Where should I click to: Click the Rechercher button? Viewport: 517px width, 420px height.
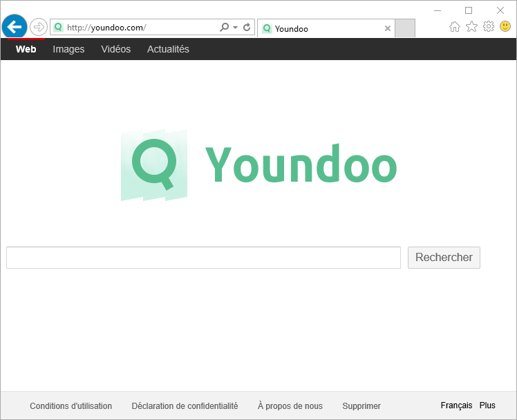(444, 258)
